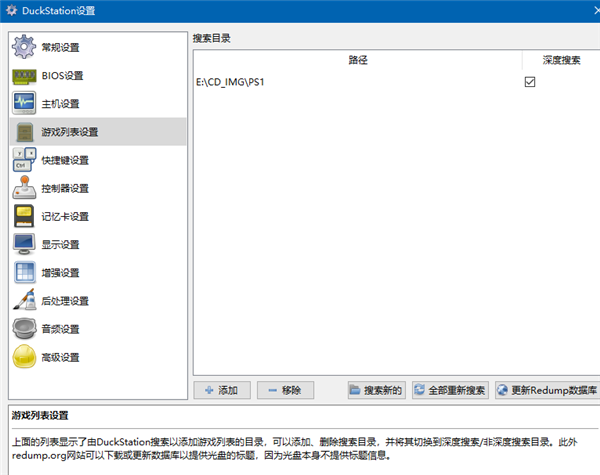Click 更新Redump数据库 button
Screen dimensions: 600x475
click(546, 390)
